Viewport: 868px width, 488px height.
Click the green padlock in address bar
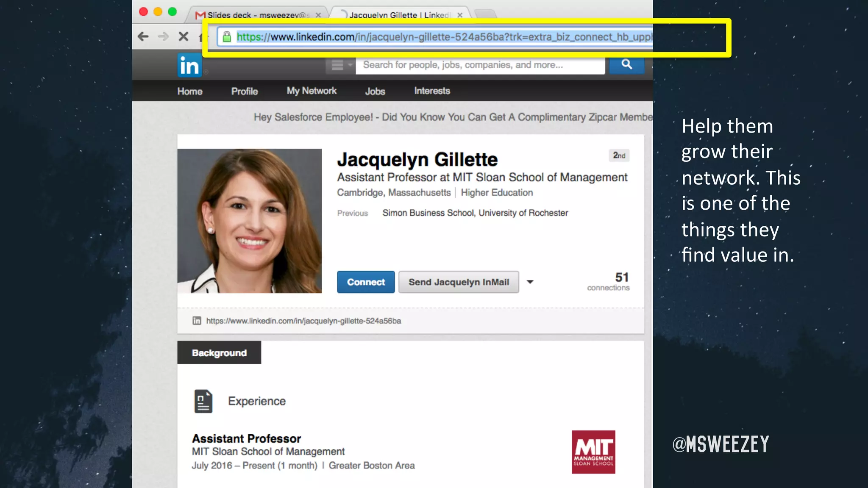227,37
